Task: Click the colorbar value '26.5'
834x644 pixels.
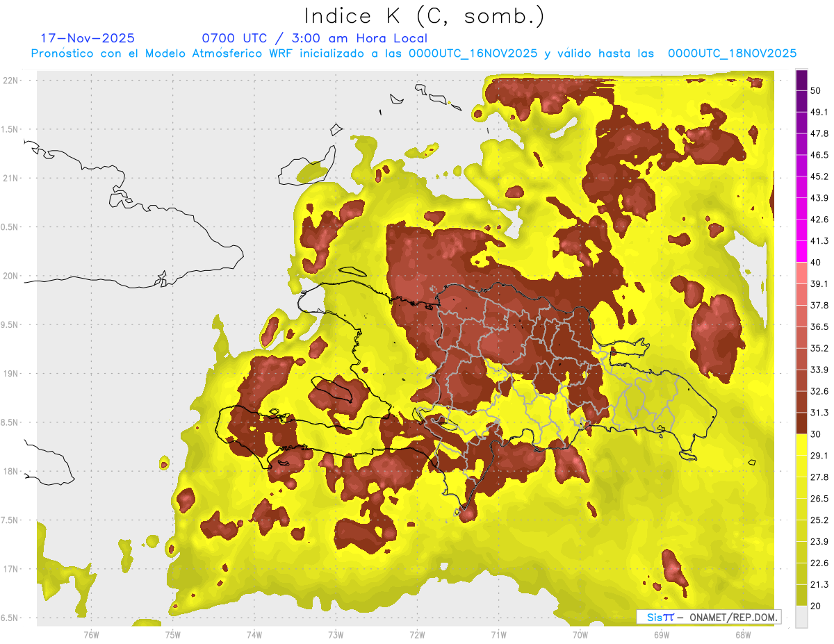Action: pyautogui.click(x=819, y=499)
